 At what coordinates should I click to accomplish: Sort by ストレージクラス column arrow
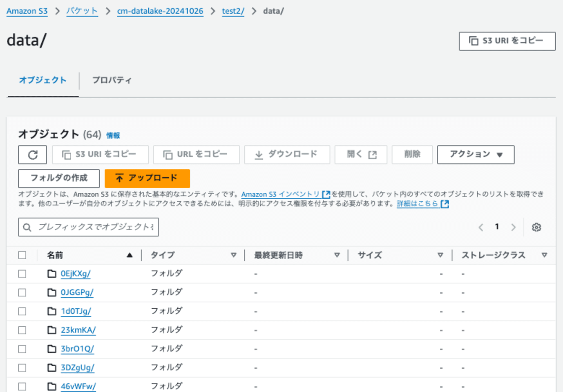544,255
